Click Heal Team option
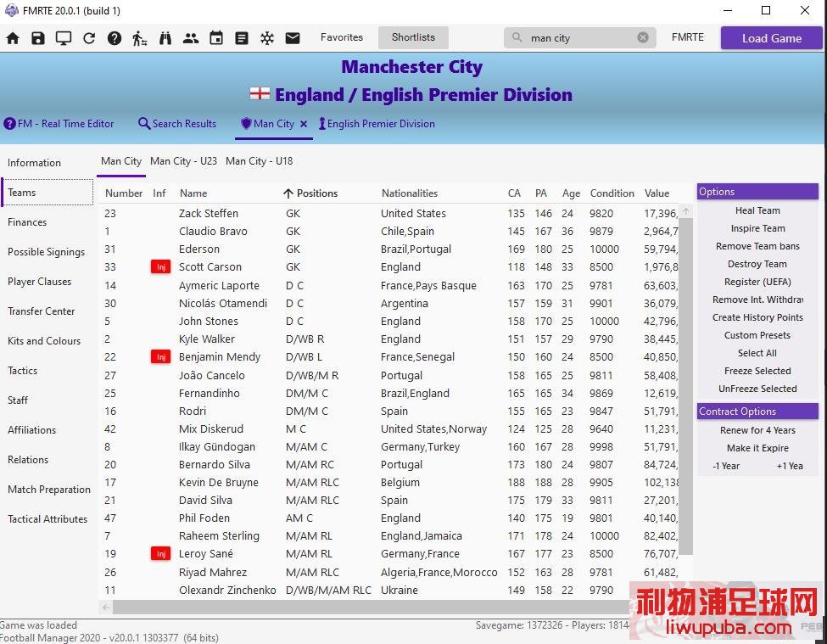The width and height of the screenshot is (827, 644). [x=757, y=210]
